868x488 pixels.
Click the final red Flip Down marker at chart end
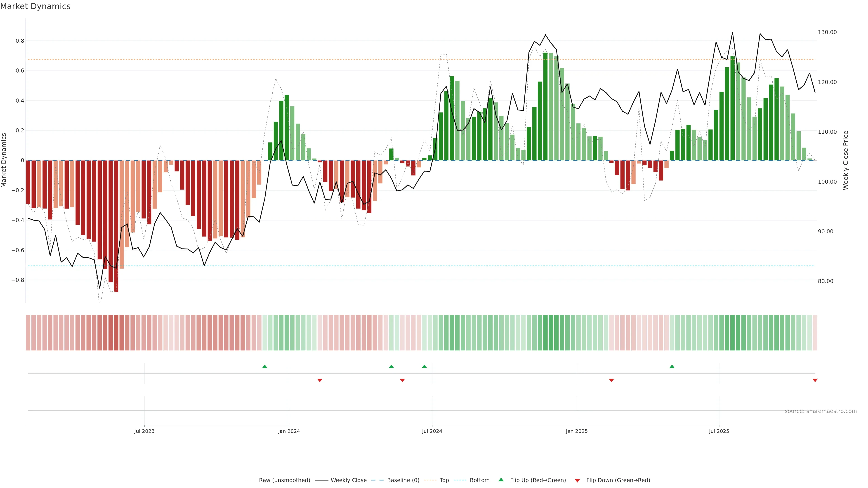pos(815,380)
